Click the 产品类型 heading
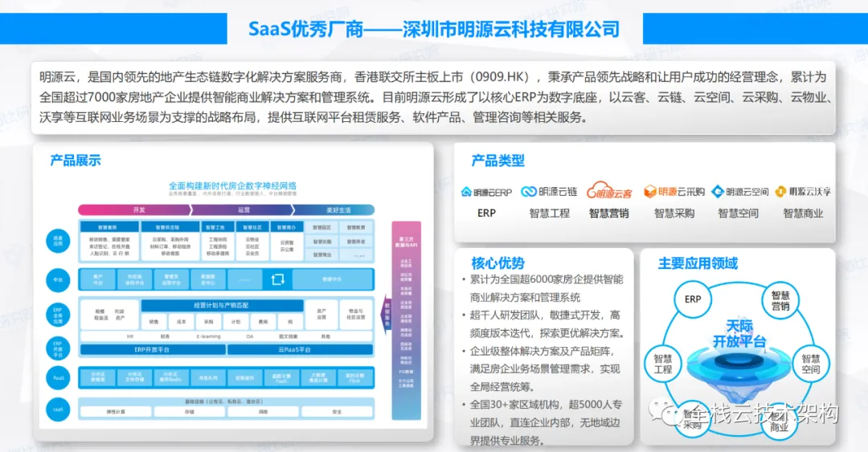 tap(497, 161)
